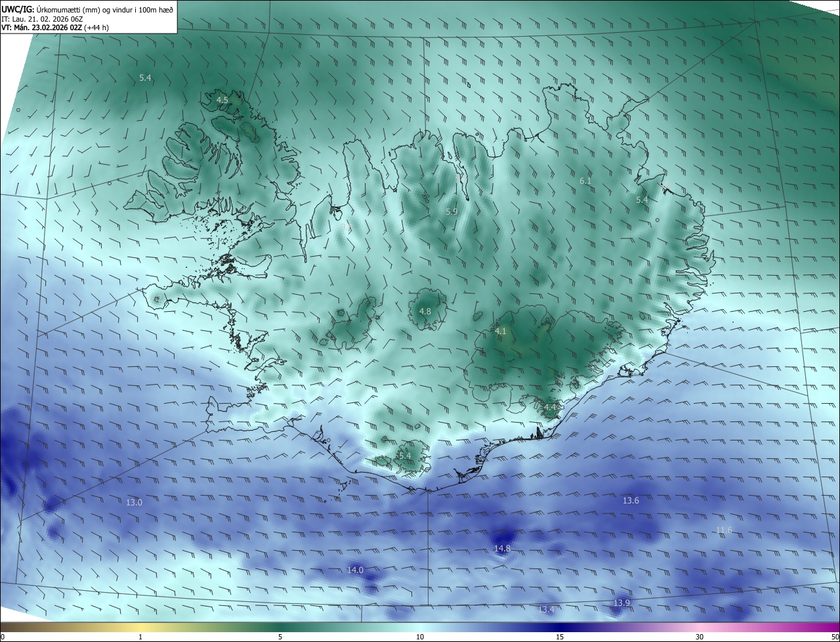840x642 pixels.
Task: Select the 11.6 value label
Action: (x=724, y=530)
